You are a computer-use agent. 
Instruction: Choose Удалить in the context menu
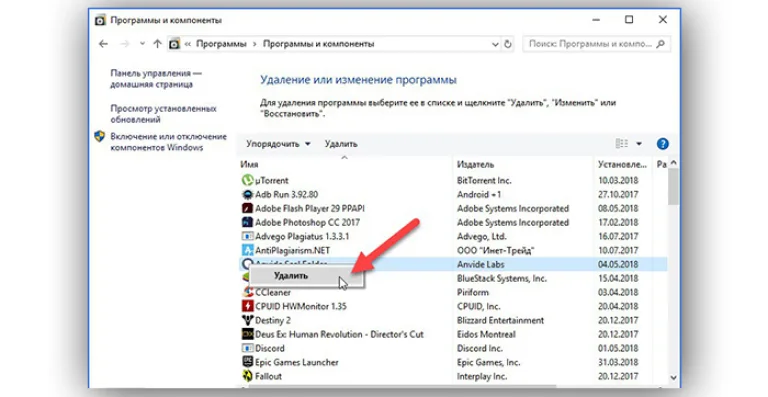point(307,276)
